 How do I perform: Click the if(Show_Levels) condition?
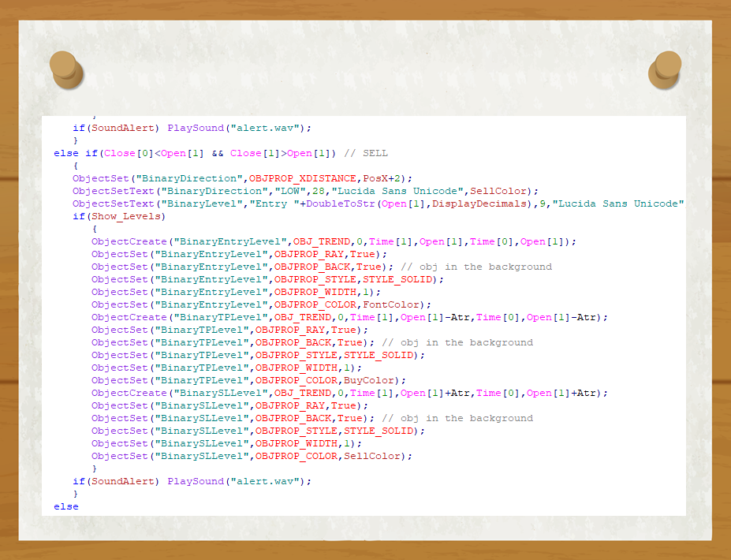coord(119,216)
